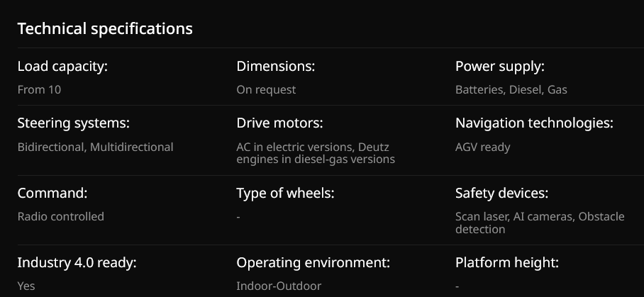Select the Steering systems label
Screen dimensions: 644x297
pyautogui.click(x=73, y=123)
